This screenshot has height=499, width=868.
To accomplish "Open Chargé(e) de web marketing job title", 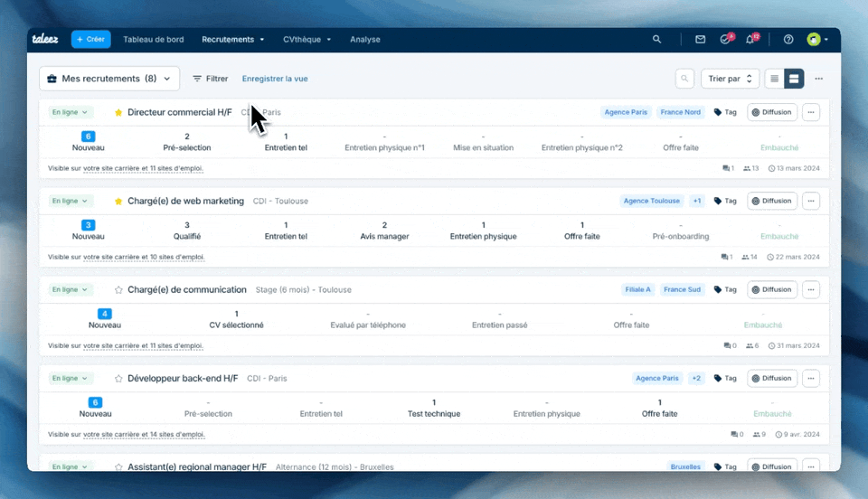I will coord(185,201).
